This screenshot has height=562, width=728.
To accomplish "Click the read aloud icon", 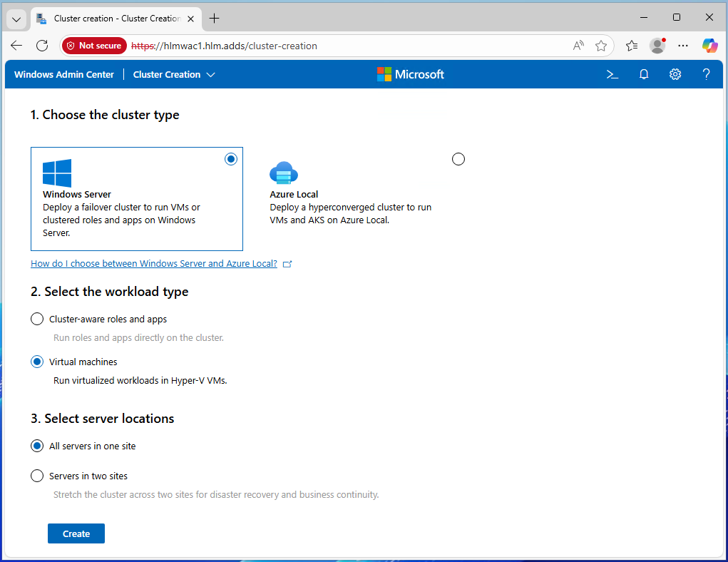I will 579,46.
